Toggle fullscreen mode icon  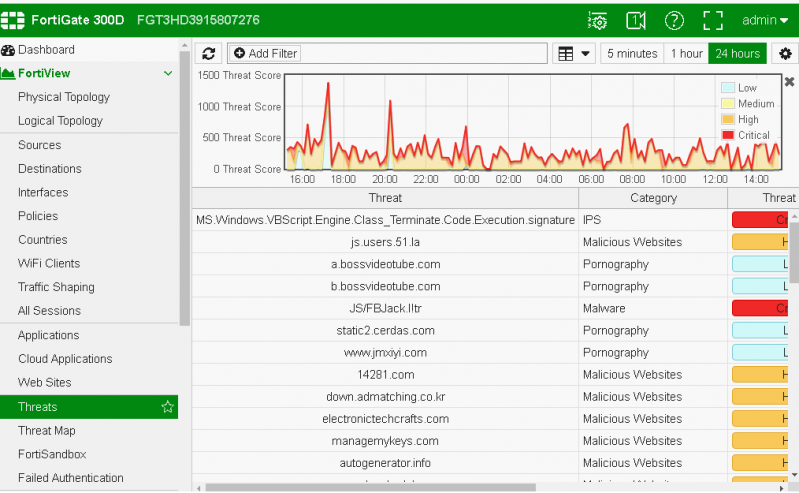(x=712, y=20)
